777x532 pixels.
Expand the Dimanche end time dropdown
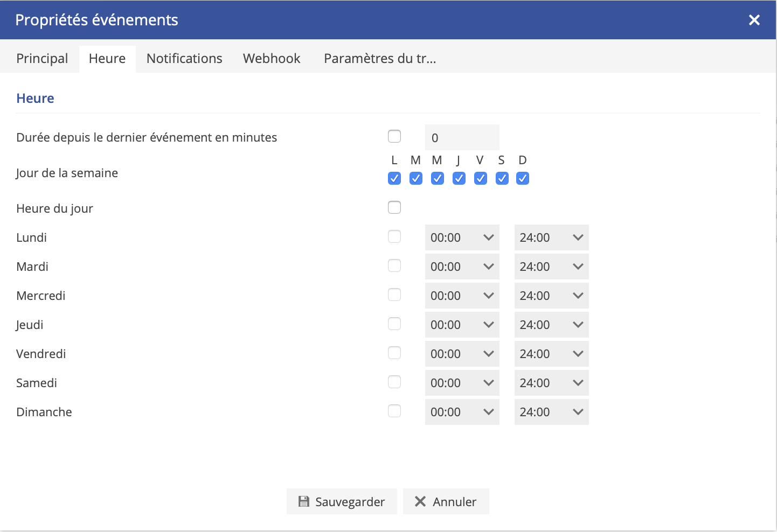tap(551, 412)
